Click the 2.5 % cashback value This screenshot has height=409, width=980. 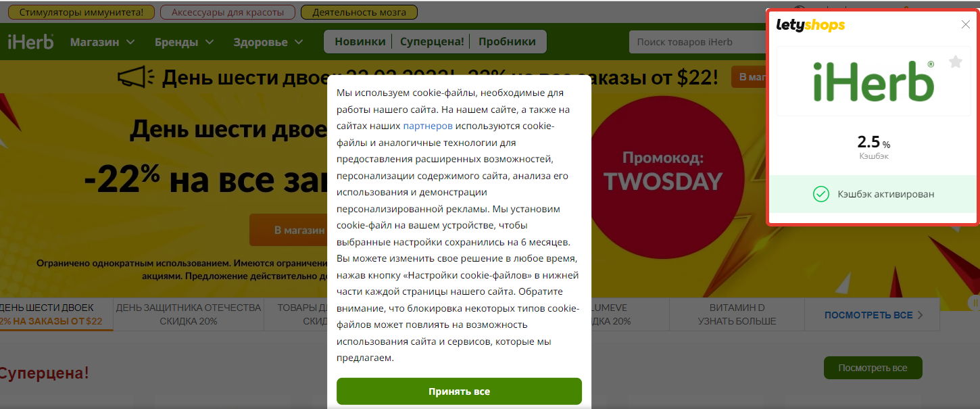click(873, 142)
